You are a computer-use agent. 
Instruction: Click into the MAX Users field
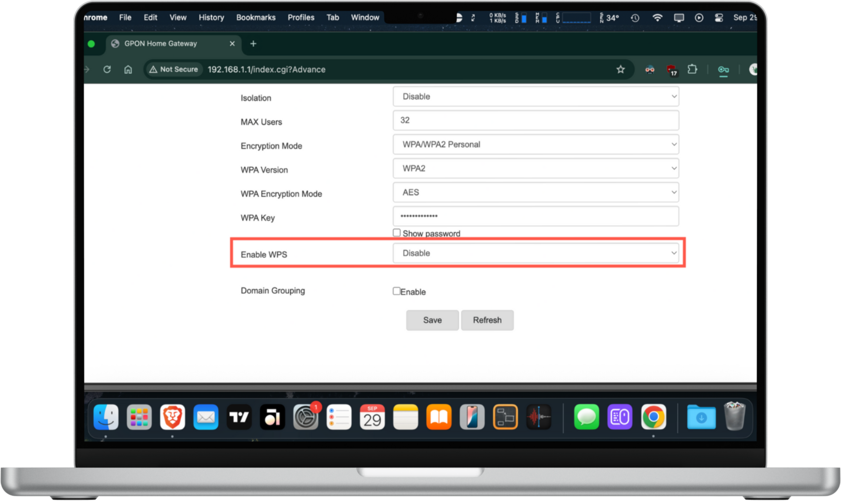tap(536, 120)
